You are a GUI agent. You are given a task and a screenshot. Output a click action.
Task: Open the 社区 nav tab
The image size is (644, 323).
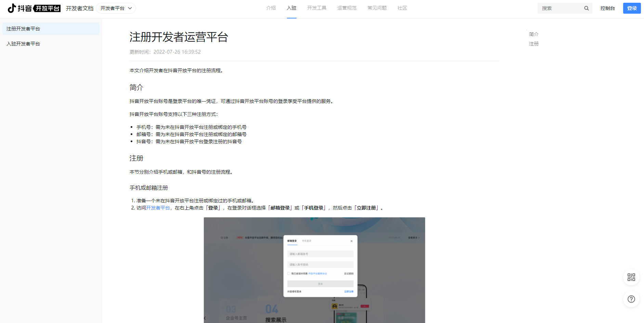click(402, 8)
